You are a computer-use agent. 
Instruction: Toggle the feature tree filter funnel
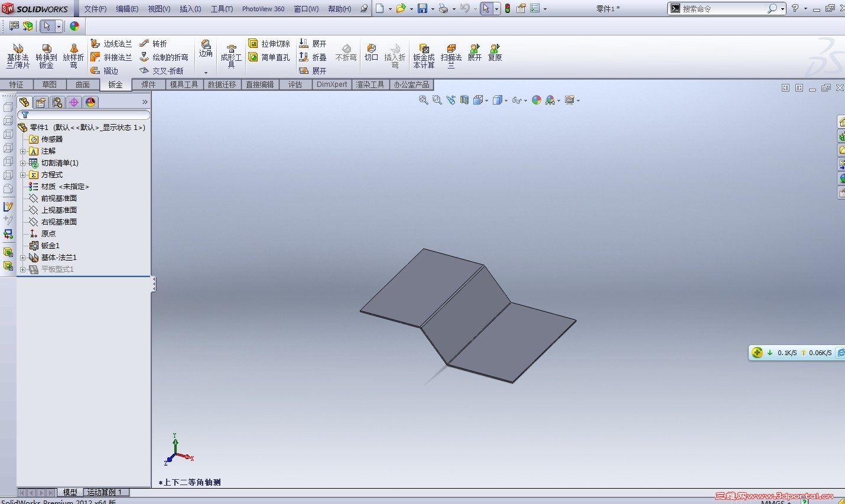(25, 115)
